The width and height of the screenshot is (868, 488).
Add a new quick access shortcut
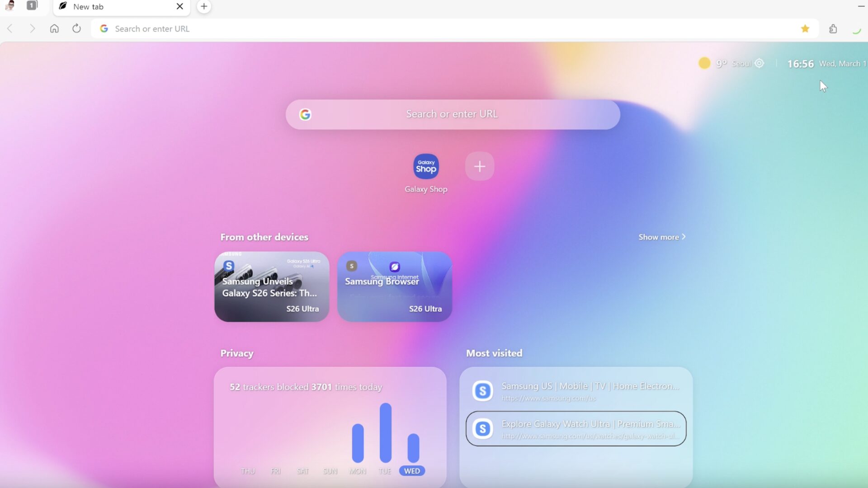(479, 166)
